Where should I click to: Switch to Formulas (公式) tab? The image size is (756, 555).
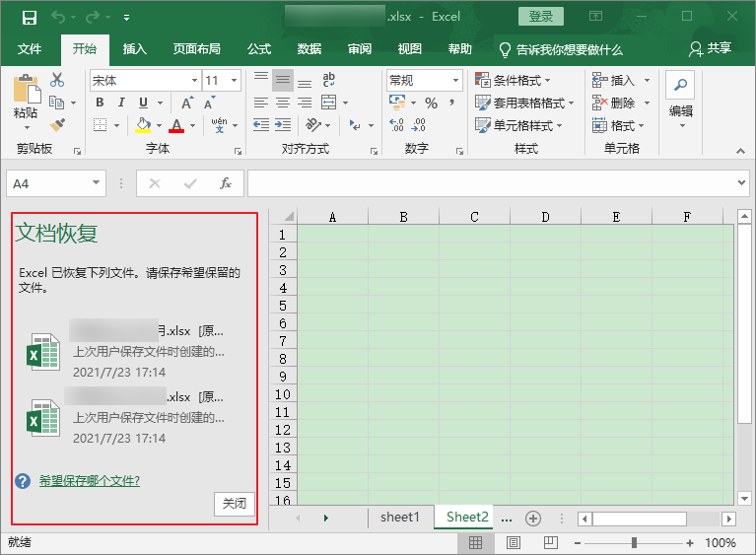259,49
